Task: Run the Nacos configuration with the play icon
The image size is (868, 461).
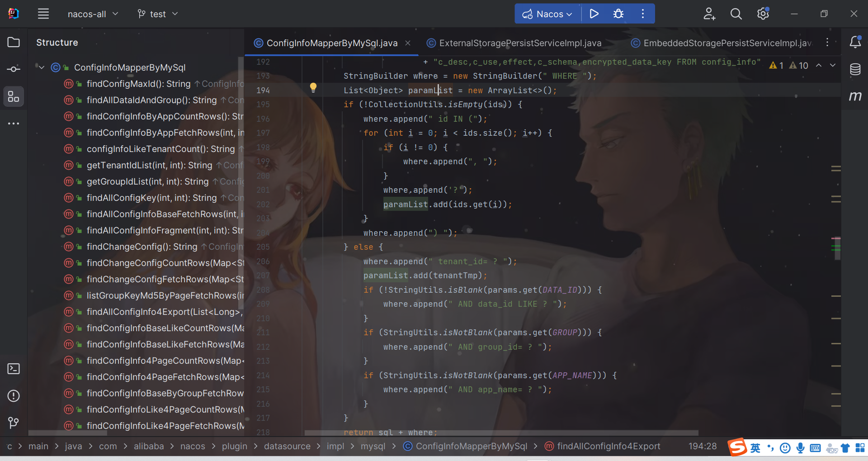Action: pos(594,14)
